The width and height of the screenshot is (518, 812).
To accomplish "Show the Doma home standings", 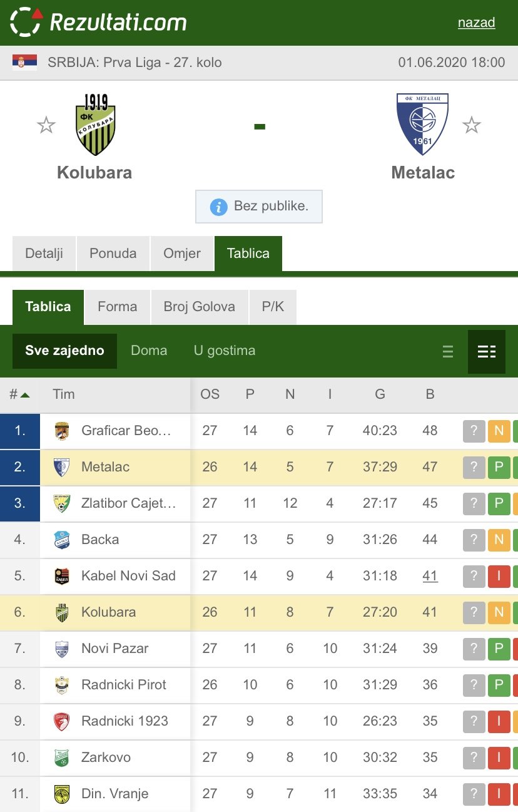I will (x=149, y=351).
